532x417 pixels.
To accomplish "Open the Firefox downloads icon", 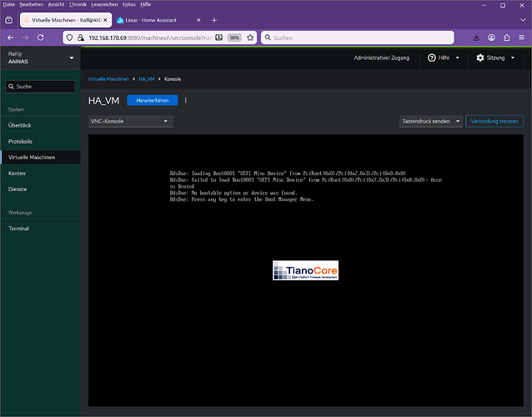I will click(x=476, y=38).
